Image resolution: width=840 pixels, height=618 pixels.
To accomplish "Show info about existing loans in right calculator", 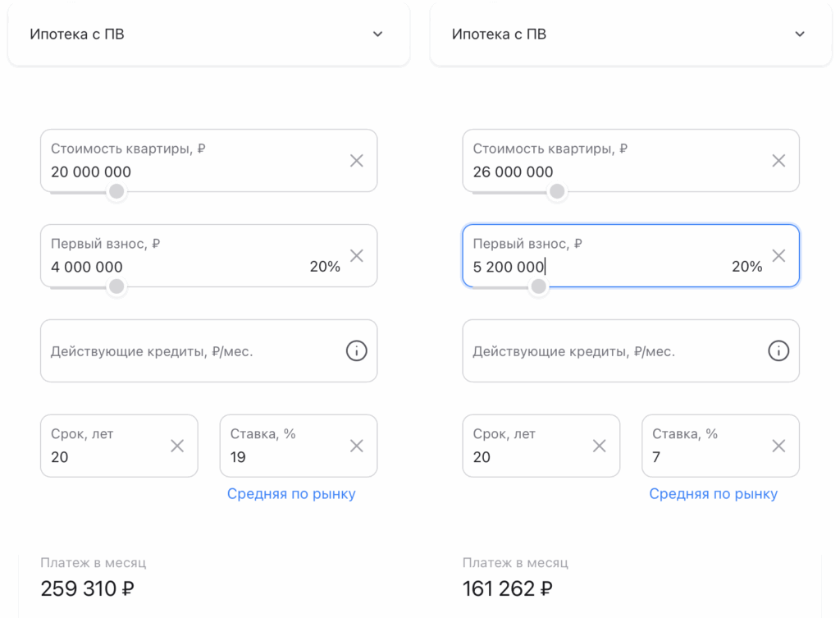I will click(778, 351).
